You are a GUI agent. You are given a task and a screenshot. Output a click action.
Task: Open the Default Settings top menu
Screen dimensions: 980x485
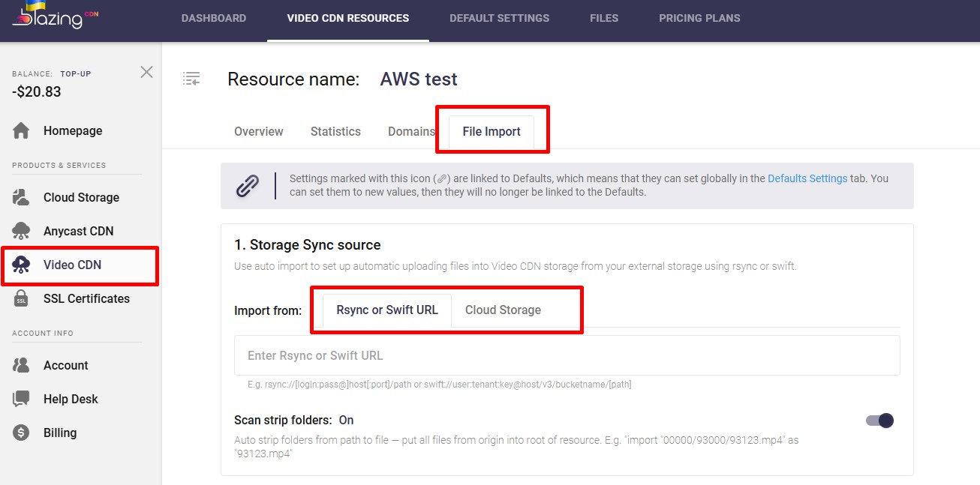[x=499, y=18]
